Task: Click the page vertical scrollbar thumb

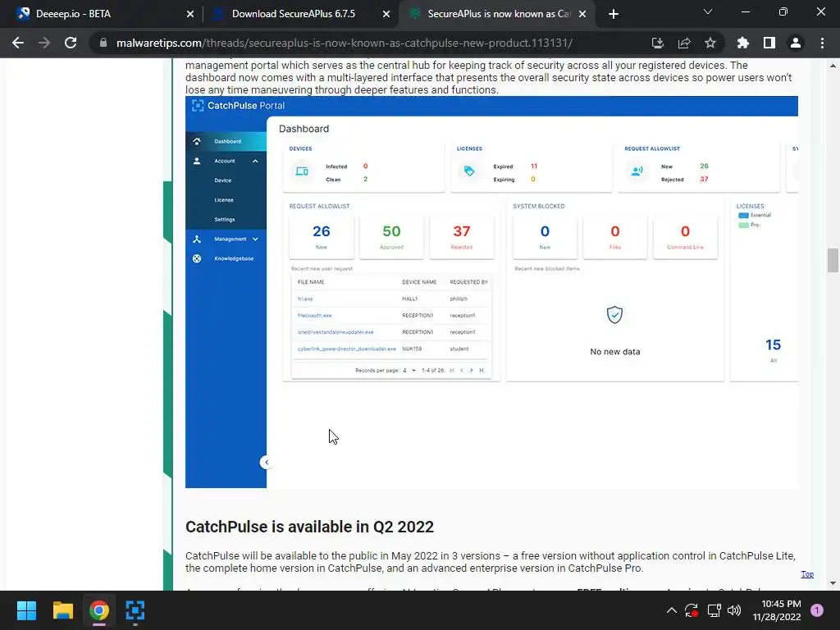Action: pos(832,260)
